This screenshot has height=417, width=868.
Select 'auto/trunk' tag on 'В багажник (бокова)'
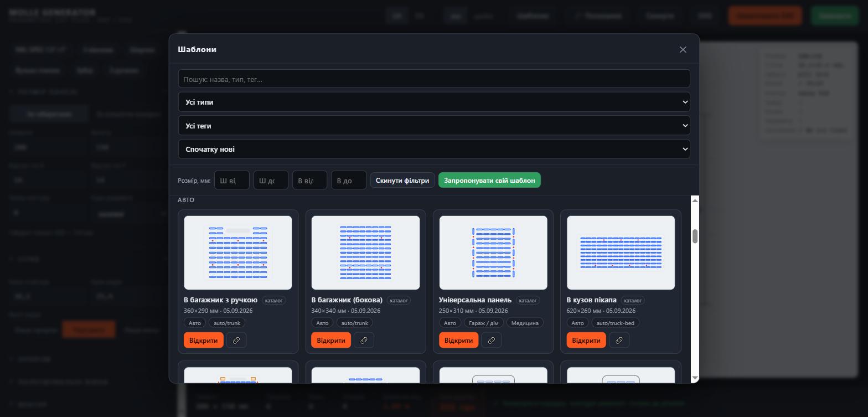[354, 323]
